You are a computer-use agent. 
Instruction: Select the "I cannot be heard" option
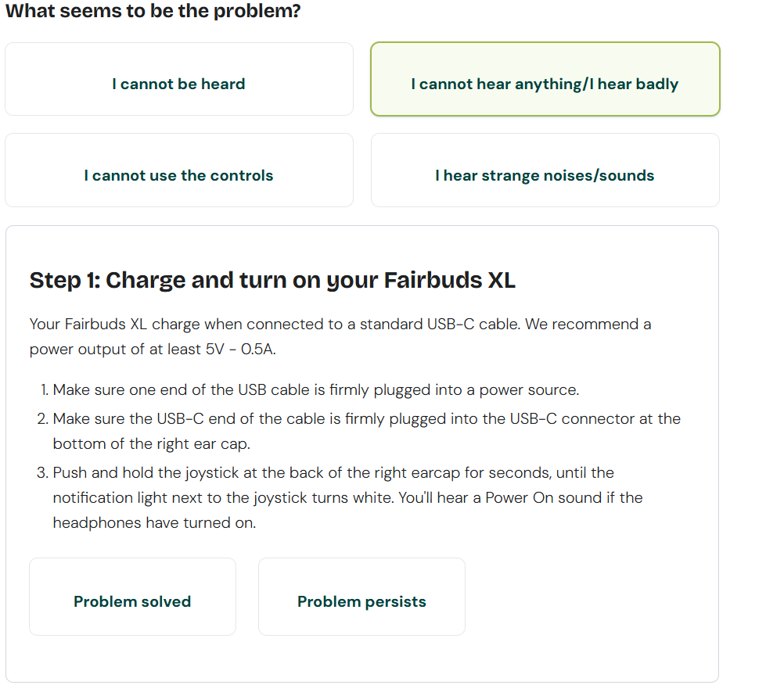[x=178, y=84]
